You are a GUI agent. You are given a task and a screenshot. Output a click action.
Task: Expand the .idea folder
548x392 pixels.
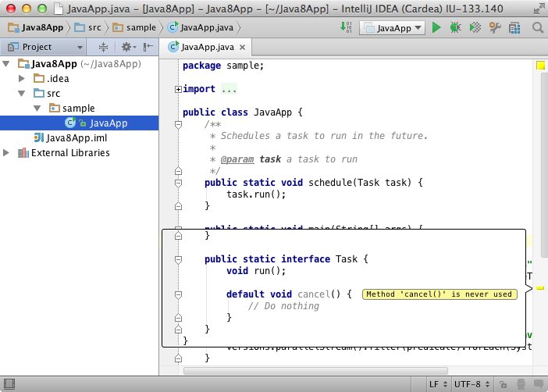tap(22, 79)
